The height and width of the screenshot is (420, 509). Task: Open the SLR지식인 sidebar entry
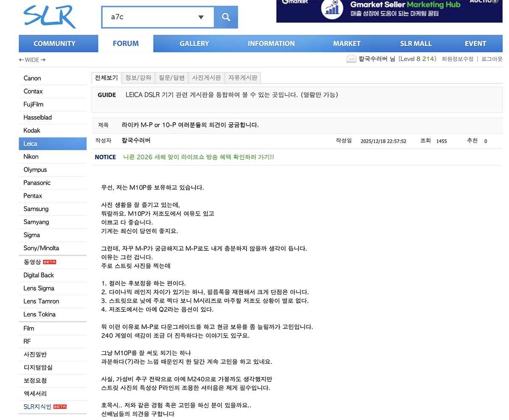(37, 406)
